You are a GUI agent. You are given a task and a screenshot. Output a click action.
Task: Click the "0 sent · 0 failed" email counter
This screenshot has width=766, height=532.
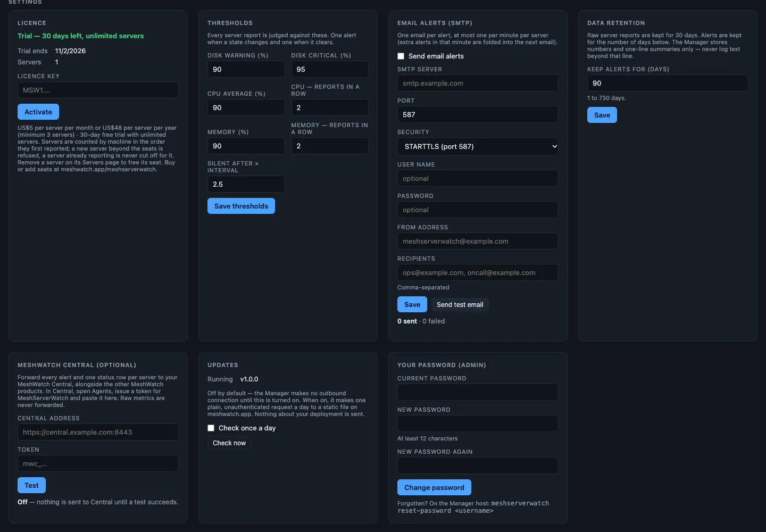point(421,321)
